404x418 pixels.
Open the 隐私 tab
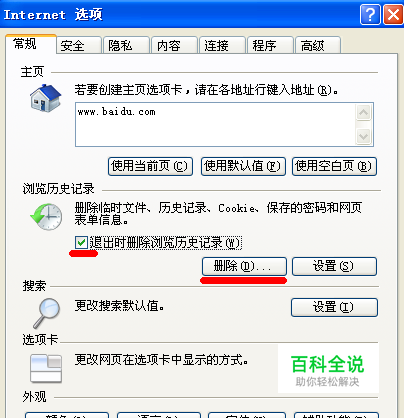pos(127,45)
